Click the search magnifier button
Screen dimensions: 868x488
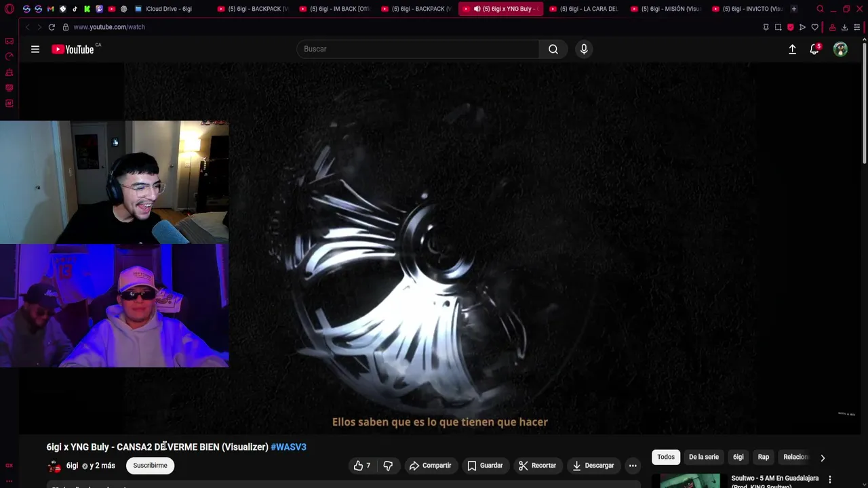553,49
